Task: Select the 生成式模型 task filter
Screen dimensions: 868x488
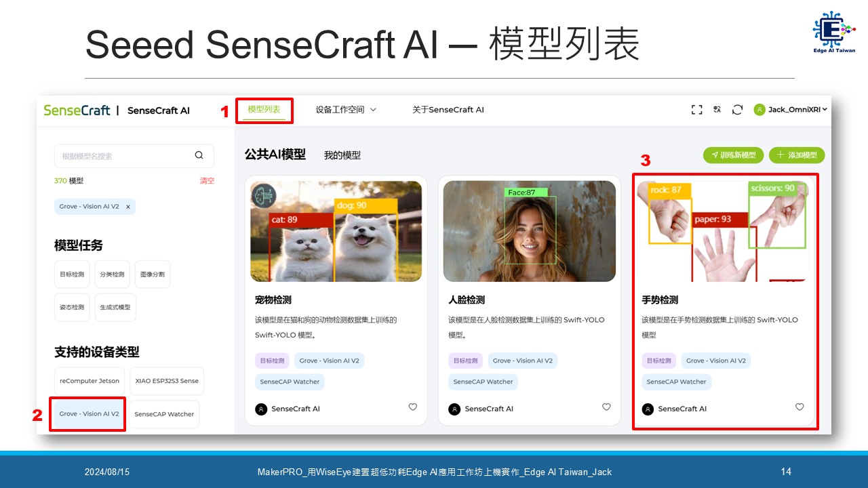Action: tap(115, 308)
